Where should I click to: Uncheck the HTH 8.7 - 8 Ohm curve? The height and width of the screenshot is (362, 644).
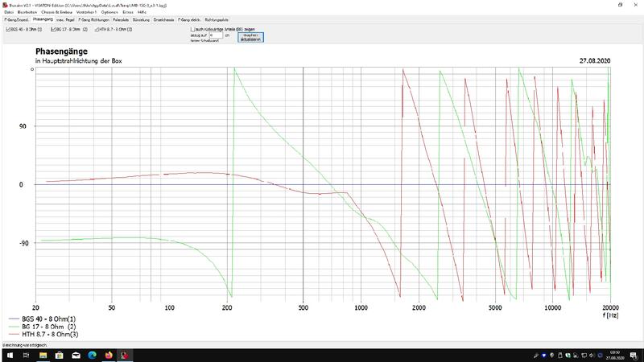pos(97,30)
